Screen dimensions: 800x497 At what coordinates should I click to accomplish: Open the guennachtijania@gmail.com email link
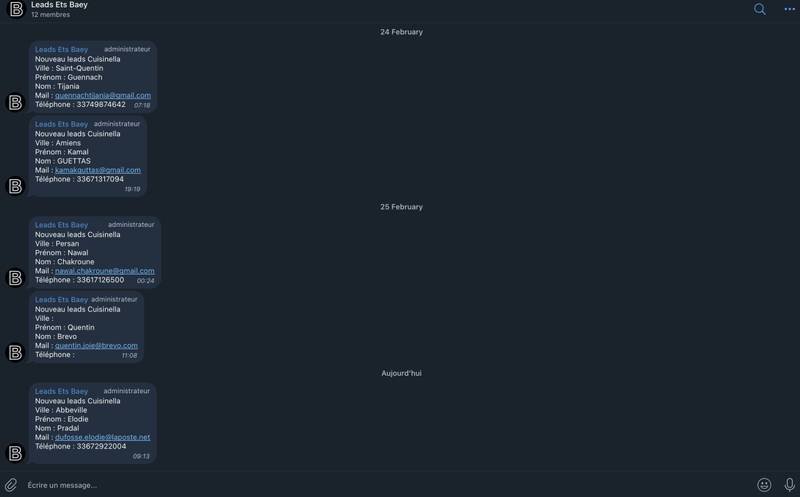click(x=103, y=95)
